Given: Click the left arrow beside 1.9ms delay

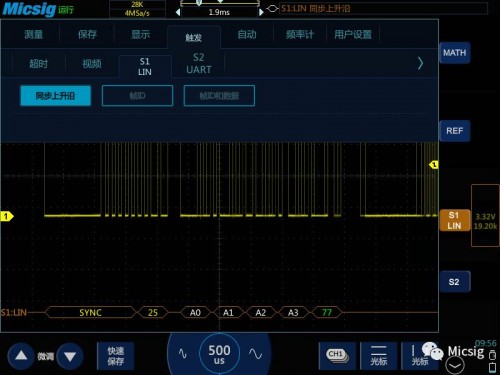Looking at the screenshot, I should (178, 12).
